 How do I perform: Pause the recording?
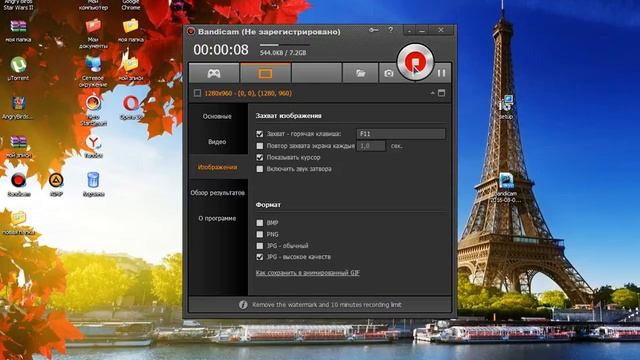point(441,73)
